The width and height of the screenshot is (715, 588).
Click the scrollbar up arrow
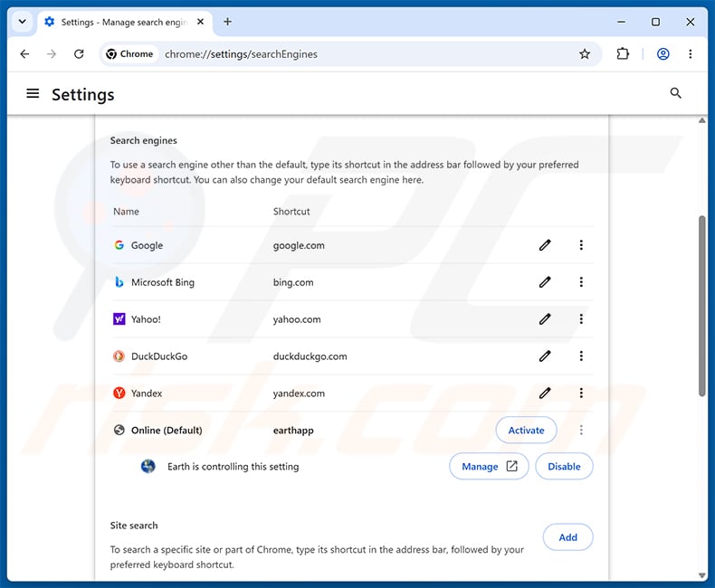(702, 121)
